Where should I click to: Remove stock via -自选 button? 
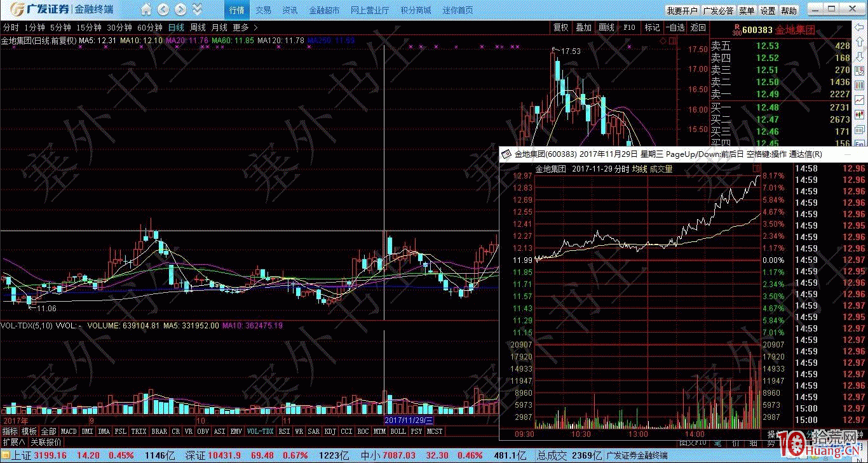pos(676,27)
